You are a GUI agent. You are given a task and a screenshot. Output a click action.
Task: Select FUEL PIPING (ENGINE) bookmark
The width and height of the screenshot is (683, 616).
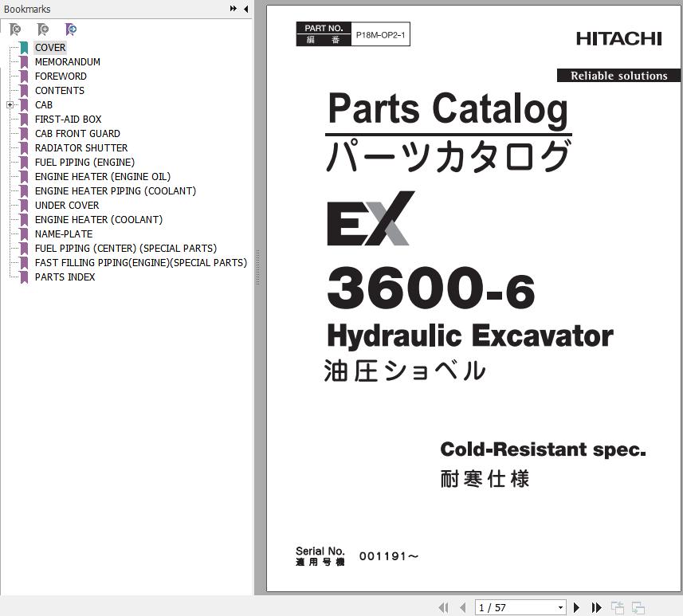[84, 163]
